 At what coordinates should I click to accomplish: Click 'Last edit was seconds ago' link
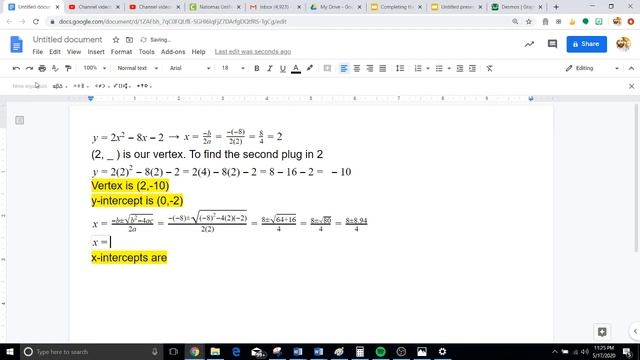click(x=253, y=52)
